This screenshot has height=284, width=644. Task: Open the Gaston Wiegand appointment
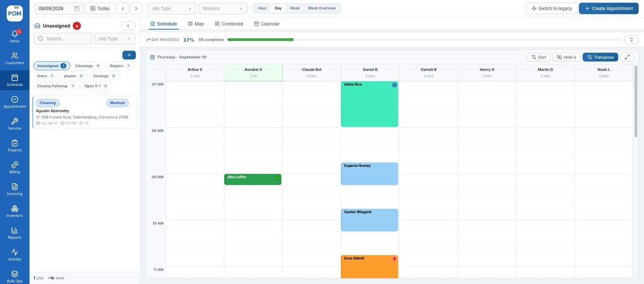(369, 220)
